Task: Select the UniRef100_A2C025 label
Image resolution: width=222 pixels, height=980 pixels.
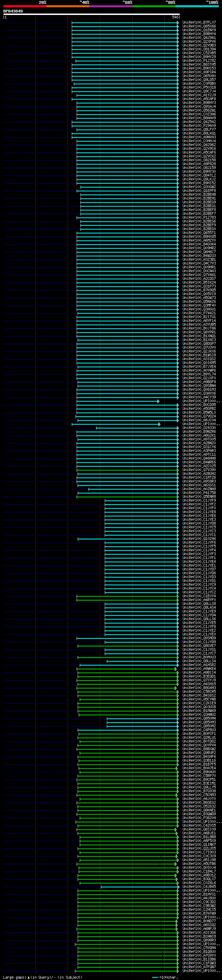Action: (199, 466)
